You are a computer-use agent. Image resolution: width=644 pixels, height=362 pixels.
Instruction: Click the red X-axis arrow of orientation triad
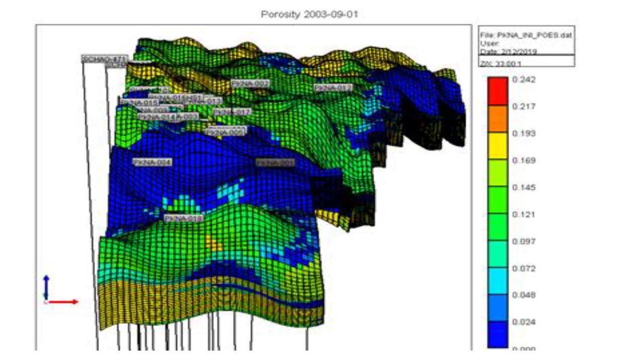click(64, 302)
